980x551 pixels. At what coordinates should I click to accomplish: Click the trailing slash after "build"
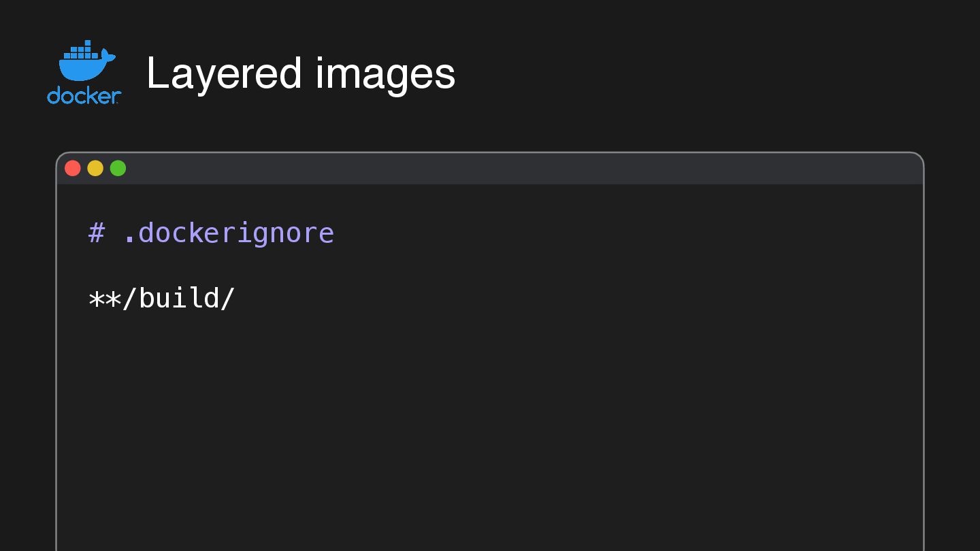pyautogui.click(x=228, y=299)
